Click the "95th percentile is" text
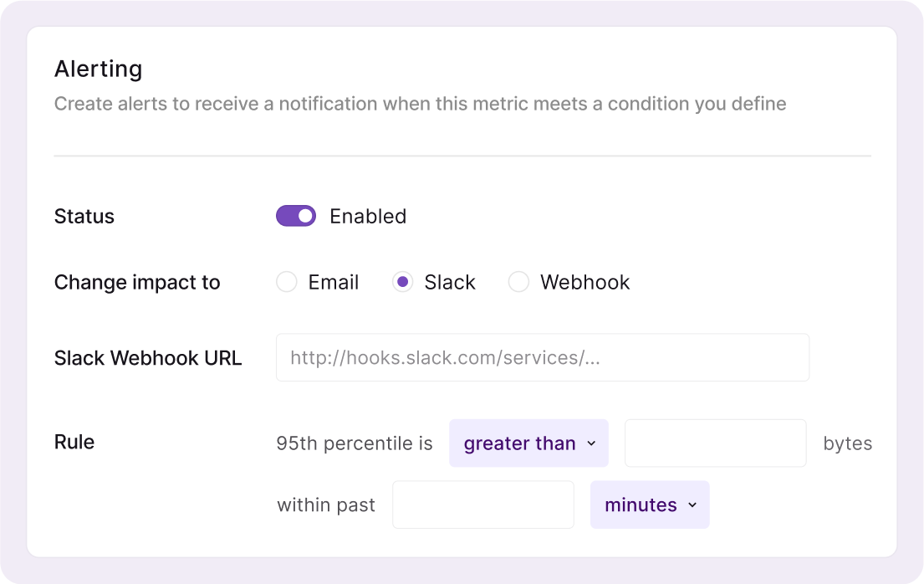 click(x=355, y=443)
